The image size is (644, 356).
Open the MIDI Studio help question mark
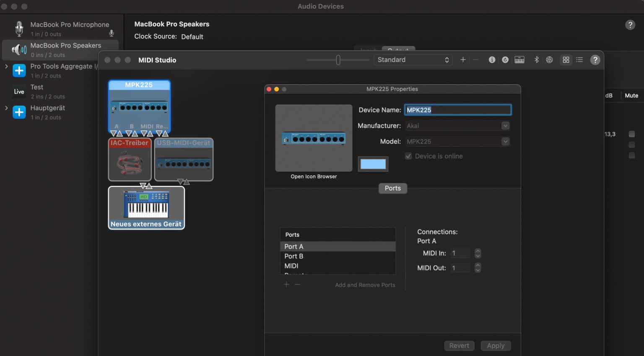point(595,60)
